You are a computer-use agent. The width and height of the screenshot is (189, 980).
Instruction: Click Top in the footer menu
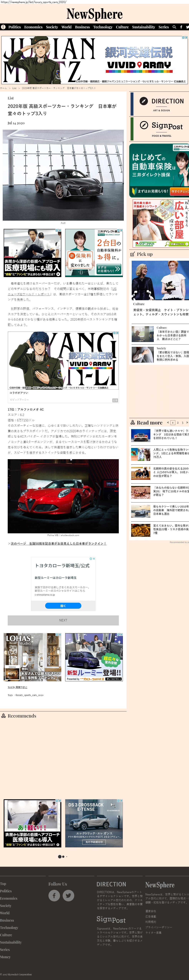click(3, 884)
